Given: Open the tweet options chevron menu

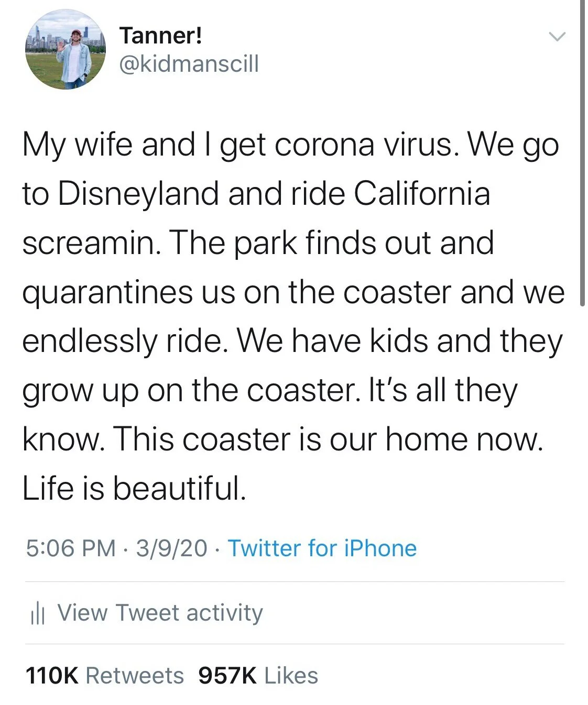Looking at the screenshot, I should 557,37.
